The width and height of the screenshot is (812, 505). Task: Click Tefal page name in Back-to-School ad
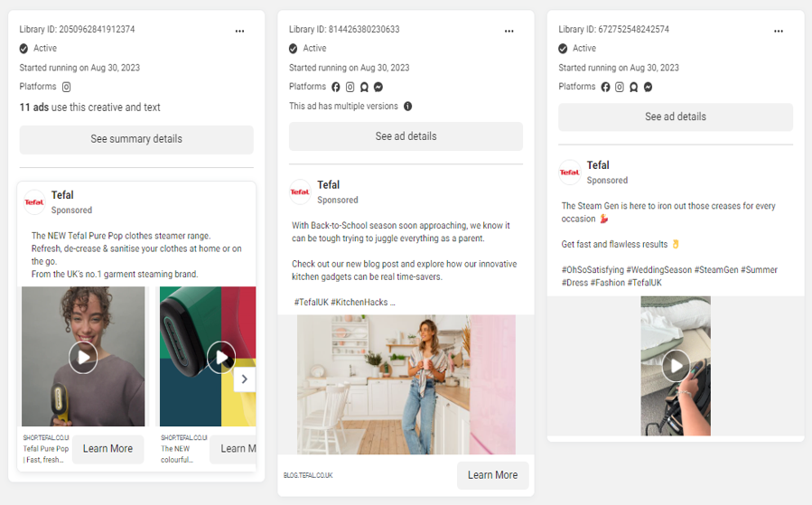coord(328,185)
